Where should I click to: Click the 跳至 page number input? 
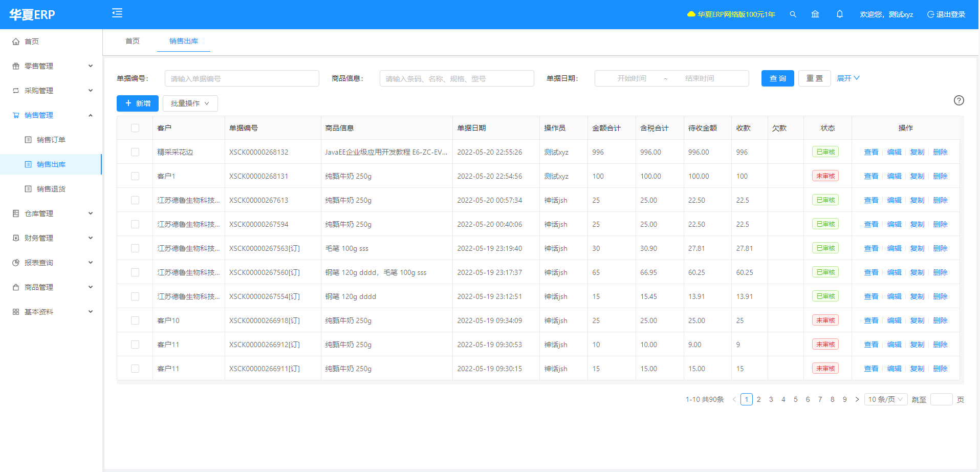(x=942, y=399)
